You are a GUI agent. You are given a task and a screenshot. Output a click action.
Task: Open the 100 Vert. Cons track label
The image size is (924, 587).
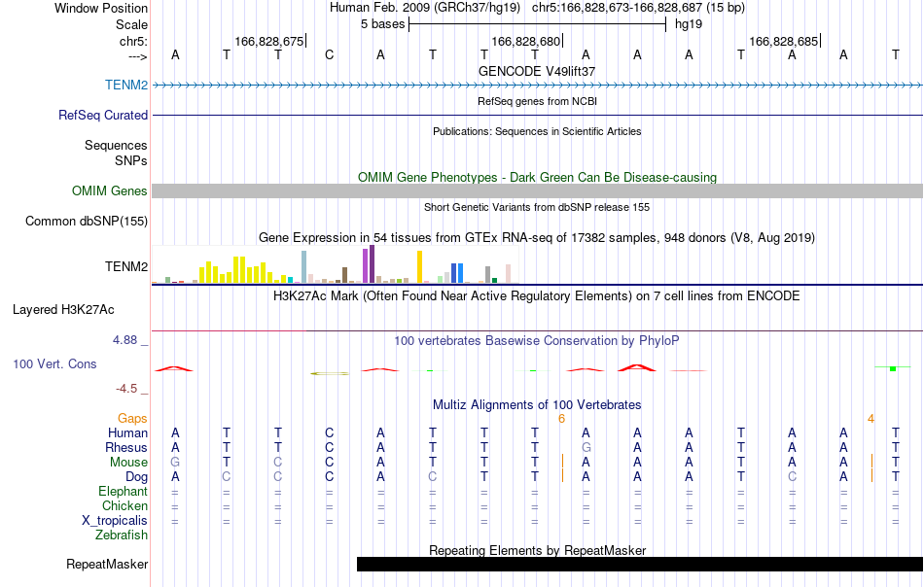(x=54, y=363)
